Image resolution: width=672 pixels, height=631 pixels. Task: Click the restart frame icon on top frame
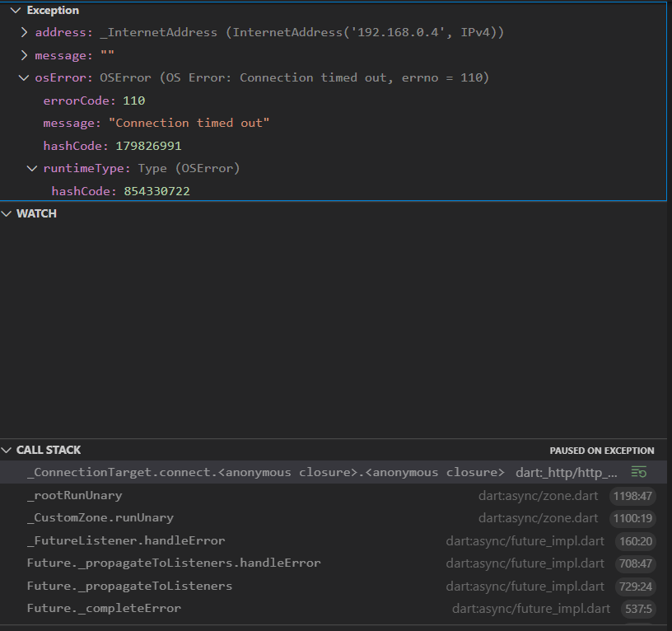638,472
